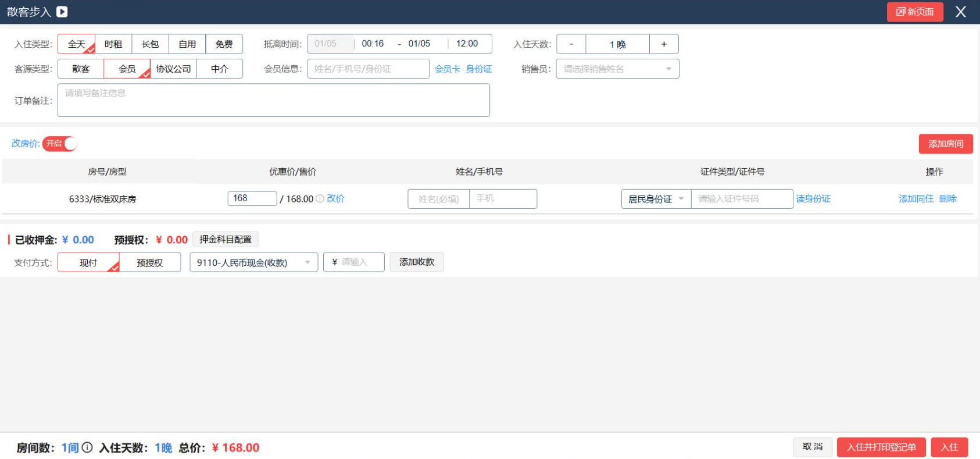Select 现付 payment method
This screenshot has width=980, height=459.
coord(88,262)
